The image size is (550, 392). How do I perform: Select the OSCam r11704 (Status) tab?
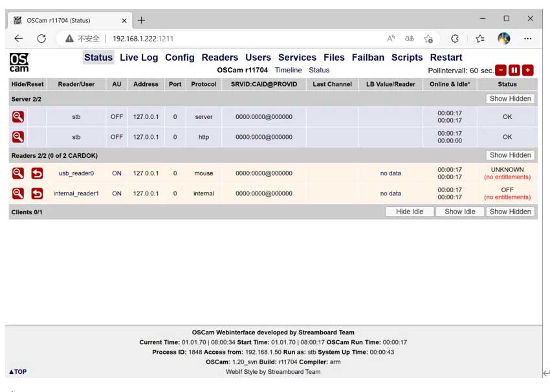coord(69,20)
